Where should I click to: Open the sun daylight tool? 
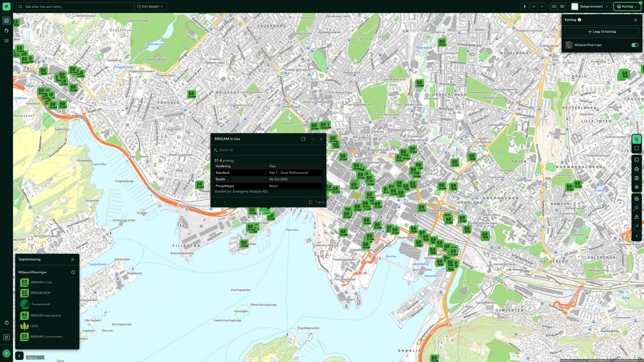[637, 208]
